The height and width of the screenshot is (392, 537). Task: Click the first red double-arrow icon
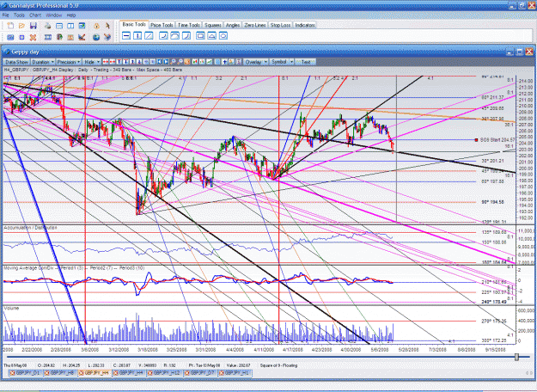coord(106,62)
